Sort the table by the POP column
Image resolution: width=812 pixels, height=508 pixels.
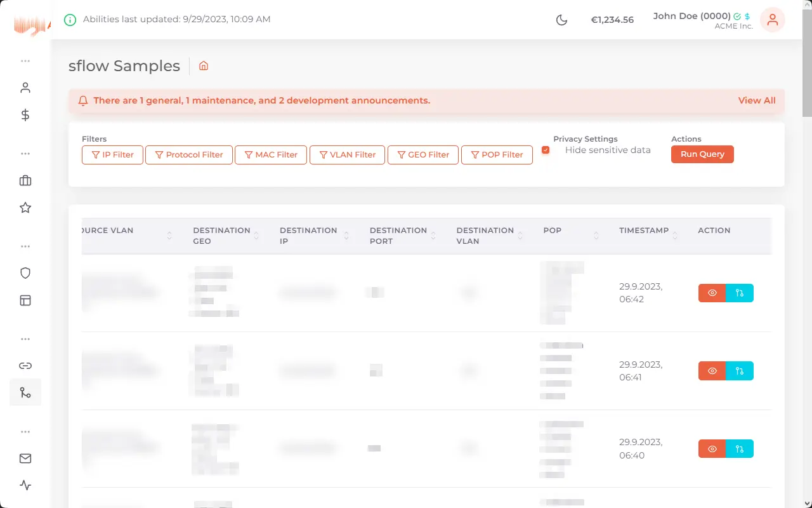596,236
